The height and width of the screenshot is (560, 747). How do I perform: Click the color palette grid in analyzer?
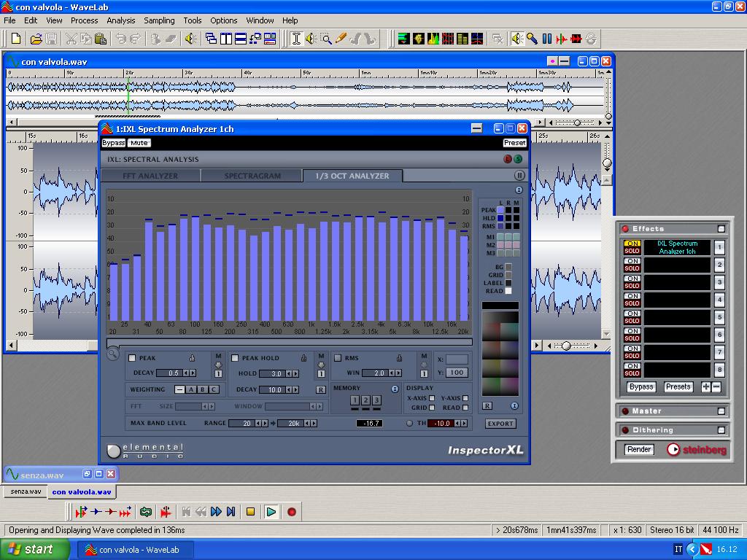pos(500,353)
